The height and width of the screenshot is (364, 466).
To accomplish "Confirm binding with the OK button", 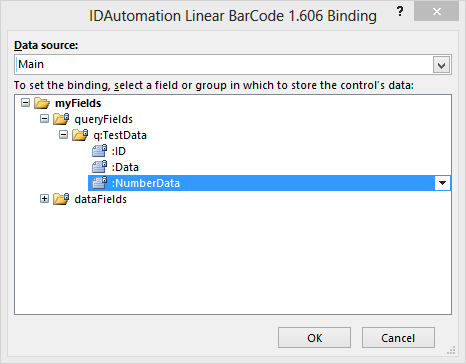I will coord(314,338).
